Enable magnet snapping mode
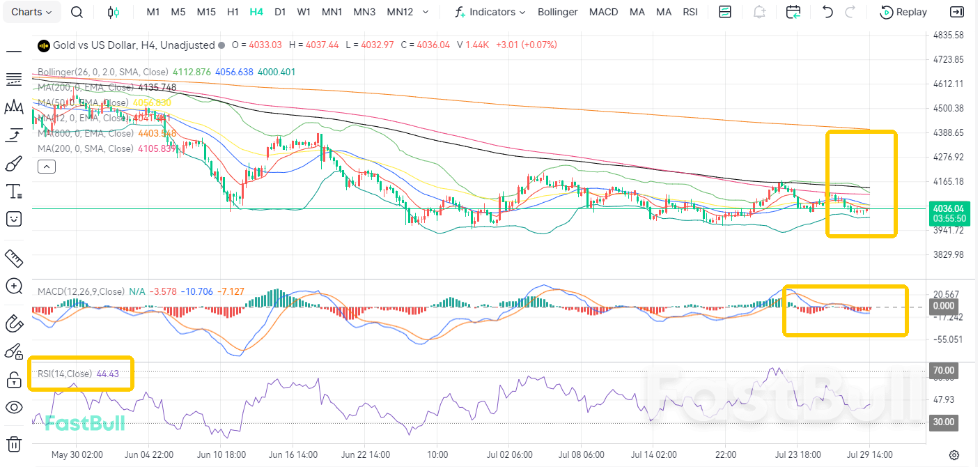This screenshot has width=980, height=467. click(13, 323)
